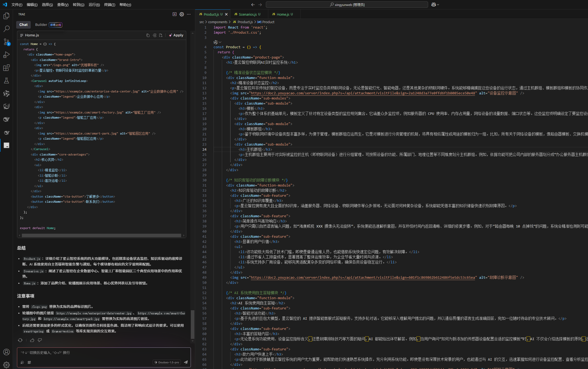Image resolution: width=588 pixels, height=369 pixels.
Task: Copy the Home.js code block
Action: pos(148,35)
